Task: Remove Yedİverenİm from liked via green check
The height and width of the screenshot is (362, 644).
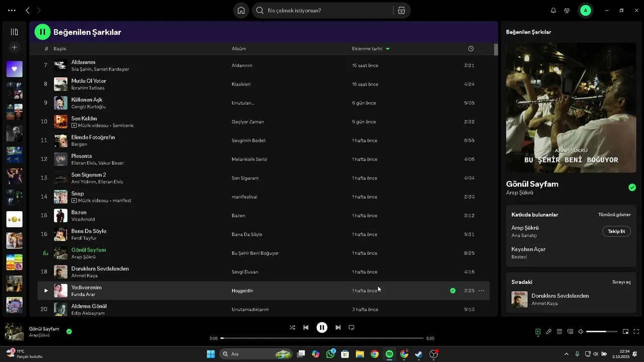Action: pyautogui.click(x=453, y=291)
